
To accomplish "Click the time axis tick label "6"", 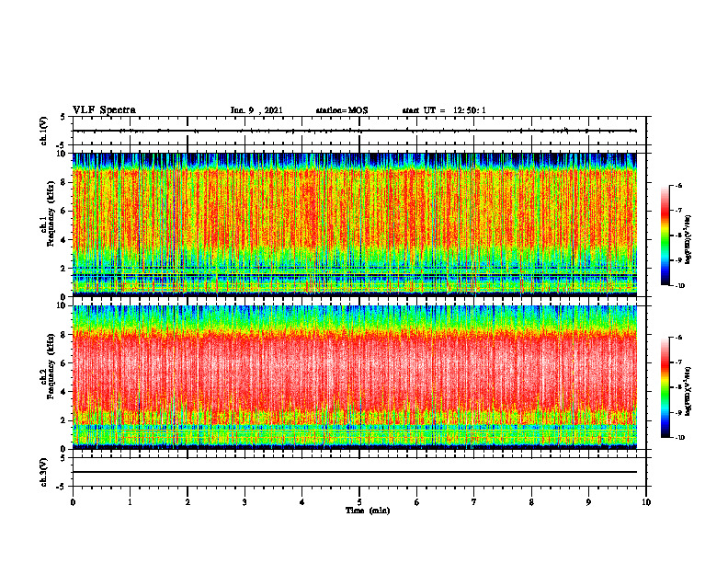I will pyautogui.click(x=417, y=502).
